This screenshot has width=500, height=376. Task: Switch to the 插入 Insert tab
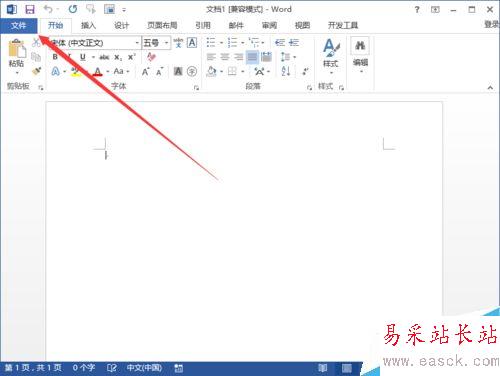pos(88,25)
